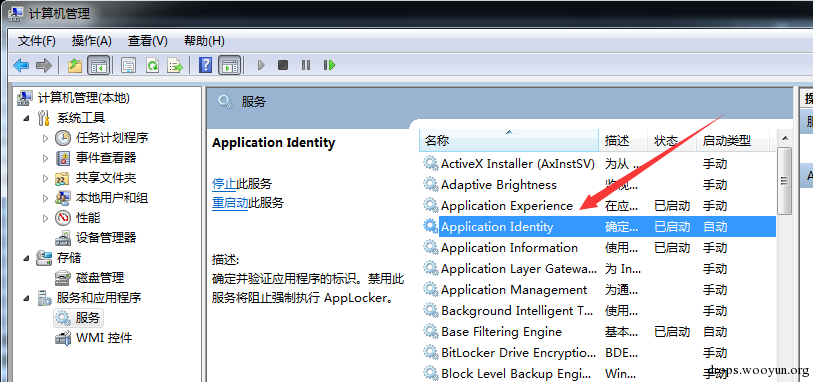Click the 停止 service link
813x382 pixels.
[224, 183]
